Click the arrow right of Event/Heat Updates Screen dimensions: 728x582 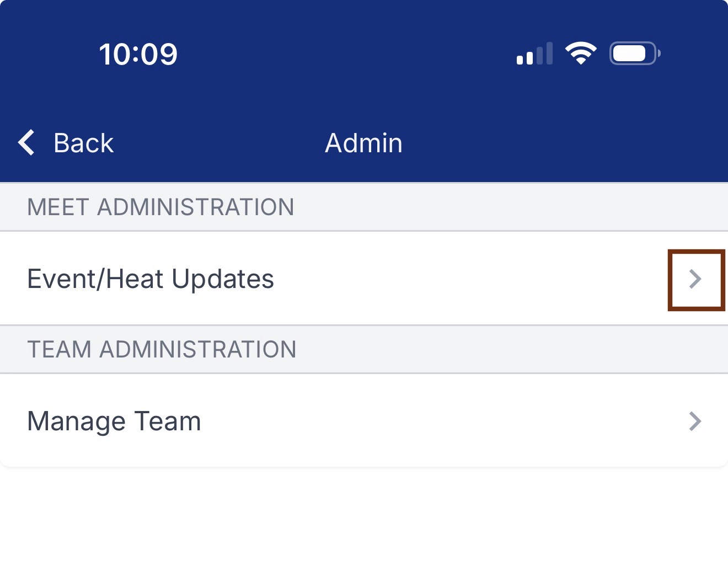click(695, 279)
